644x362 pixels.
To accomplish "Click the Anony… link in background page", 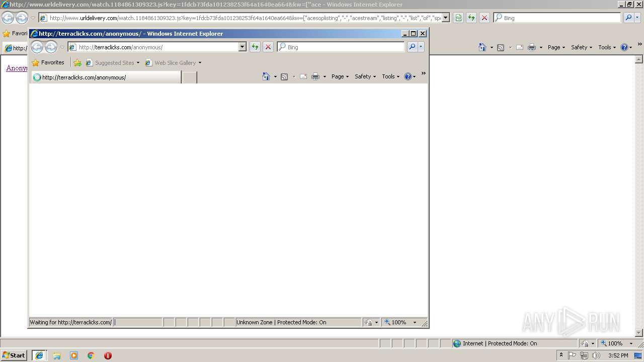I will tap(17, 68).
